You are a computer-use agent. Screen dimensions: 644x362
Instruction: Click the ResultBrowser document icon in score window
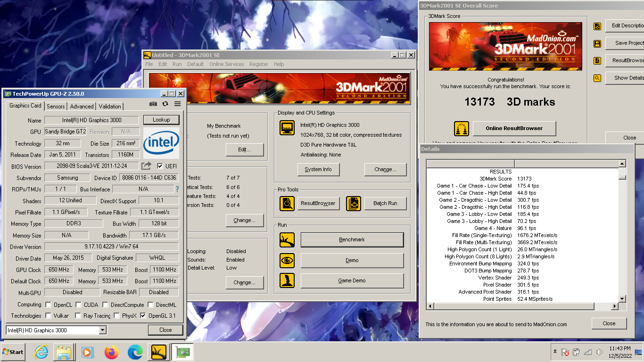(597, 61)
